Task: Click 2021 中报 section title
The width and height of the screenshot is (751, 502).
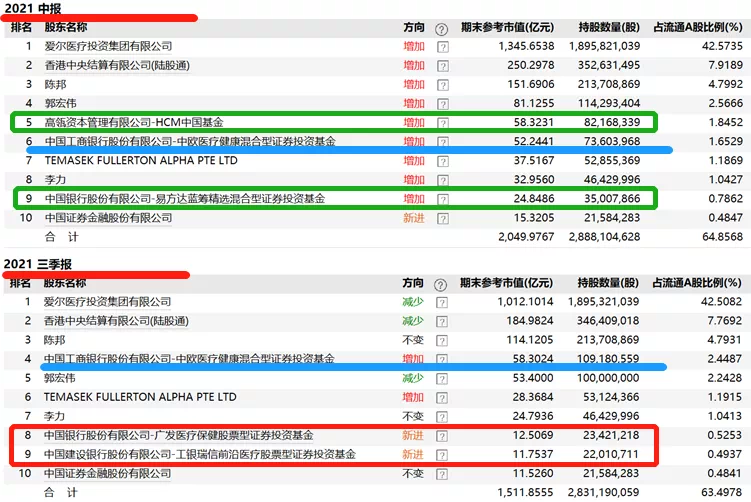Action: (33, 8)
